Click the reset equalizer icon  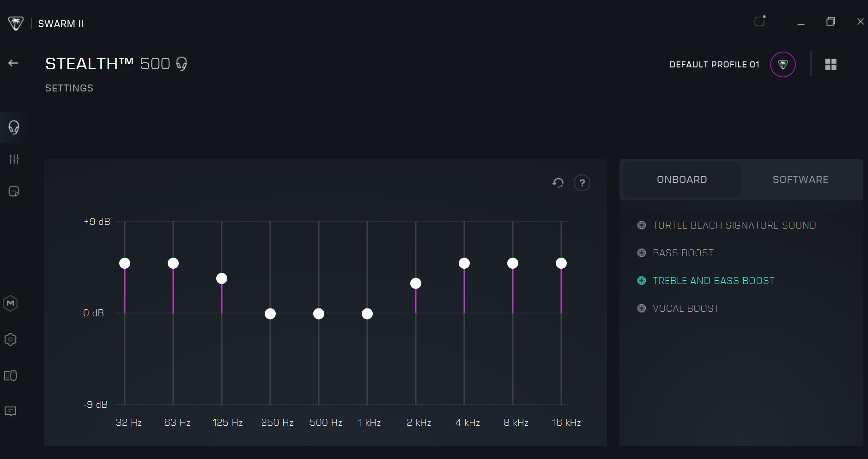click(558, 183)
